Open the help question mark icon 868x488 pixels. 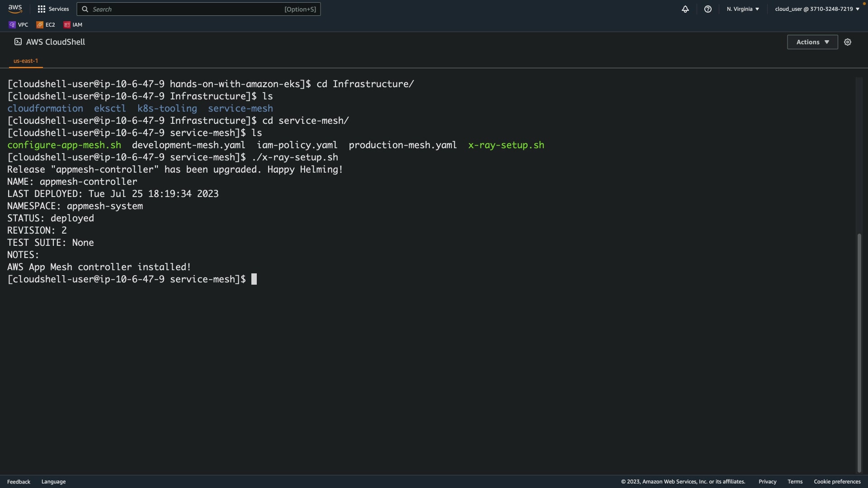point(708,9)
